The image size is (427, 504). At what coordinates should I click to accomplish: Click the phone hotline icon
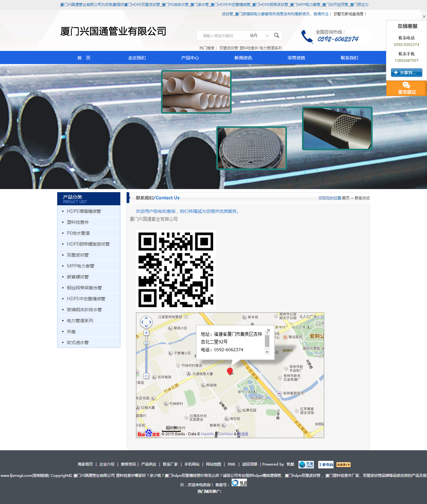click(307, 36)
